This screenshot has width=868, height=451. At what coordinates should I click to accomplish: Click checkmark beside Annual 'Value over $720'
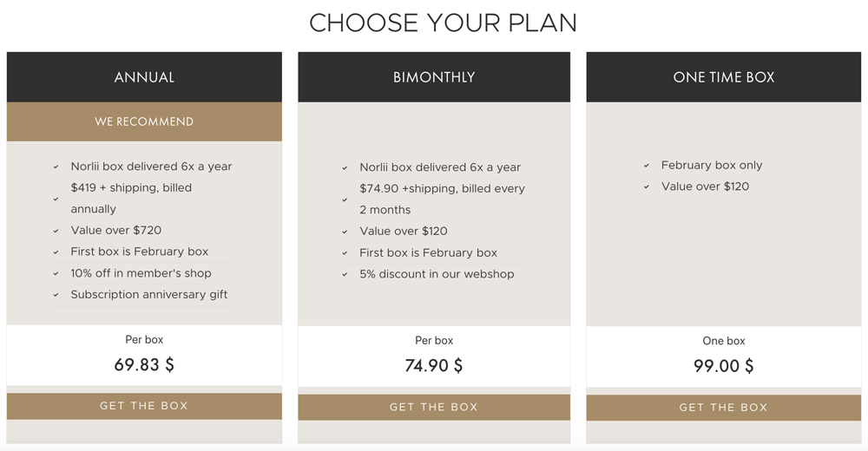[x=56, y=231]
